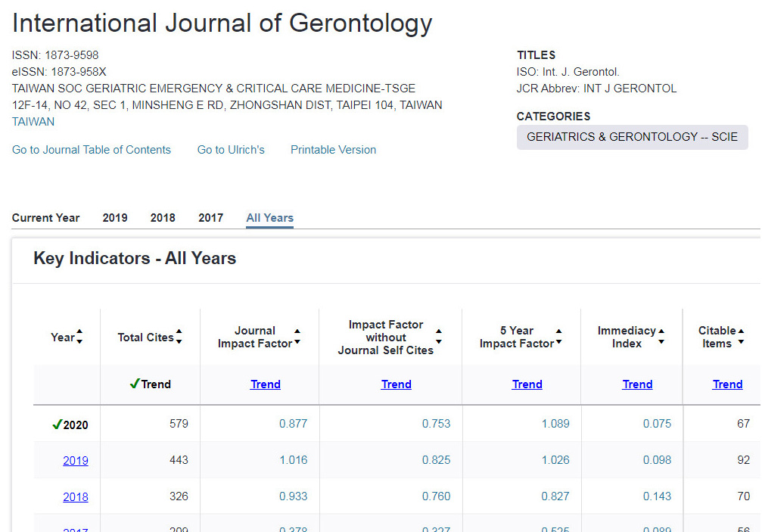The width and height of the screenshot is (762, 532).
Task: Sort by Year column arrows
Action: [x=79, y=337]
